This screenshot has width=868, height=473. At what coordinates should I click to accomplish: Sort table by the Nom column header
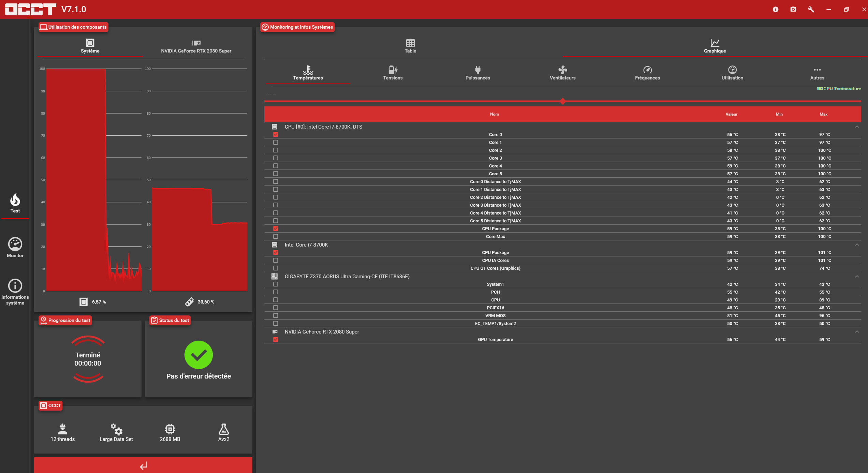[x=495, y=114]
